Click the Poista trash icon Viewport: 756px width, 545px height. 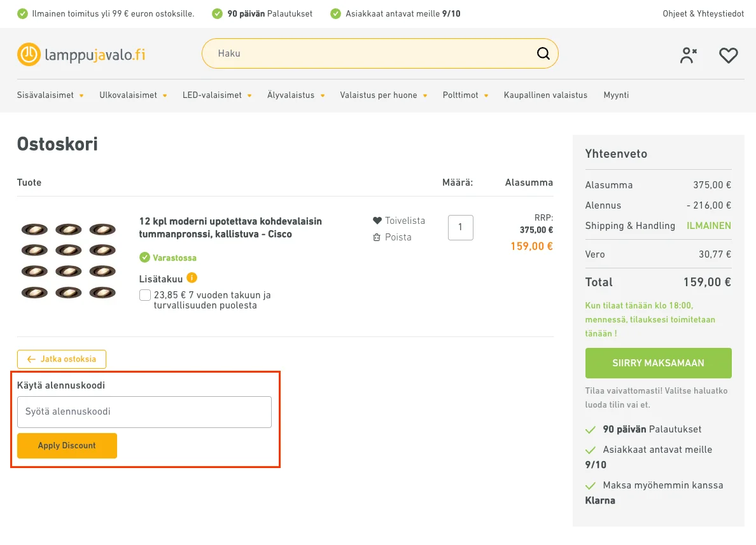point(377,237)
